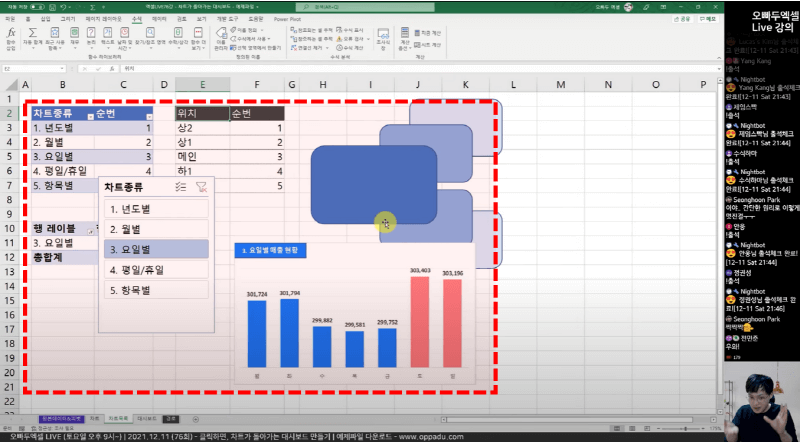Toggle multi-select in the 차트종류 slicer
Viewport: 800px width, 442px height.
(x=180, y=186)
